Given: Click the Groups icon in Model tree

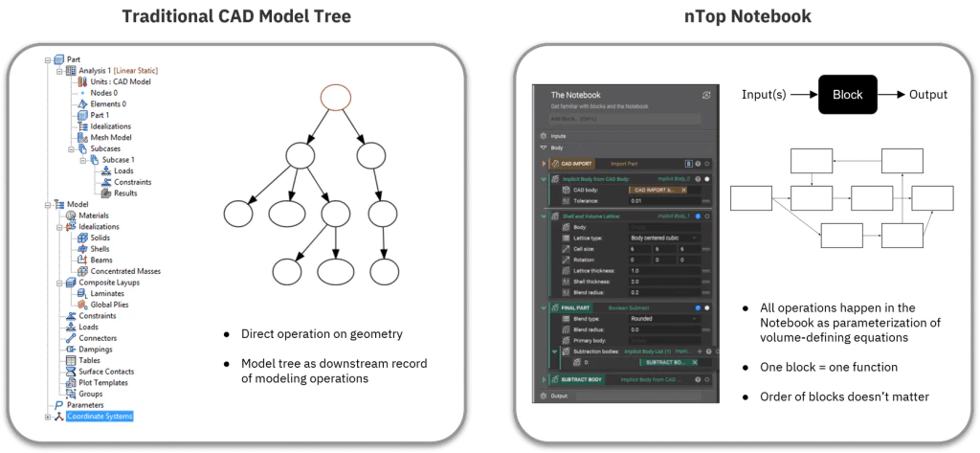Looking at the screenshot, I should click(x=71, y=395).
